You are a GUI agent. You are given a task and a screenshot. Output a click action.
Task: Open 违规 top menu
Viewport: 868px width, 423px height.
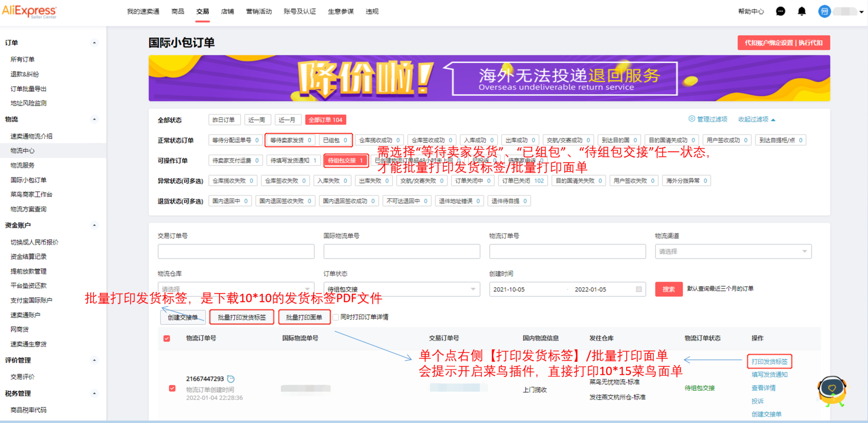[372, 12]
